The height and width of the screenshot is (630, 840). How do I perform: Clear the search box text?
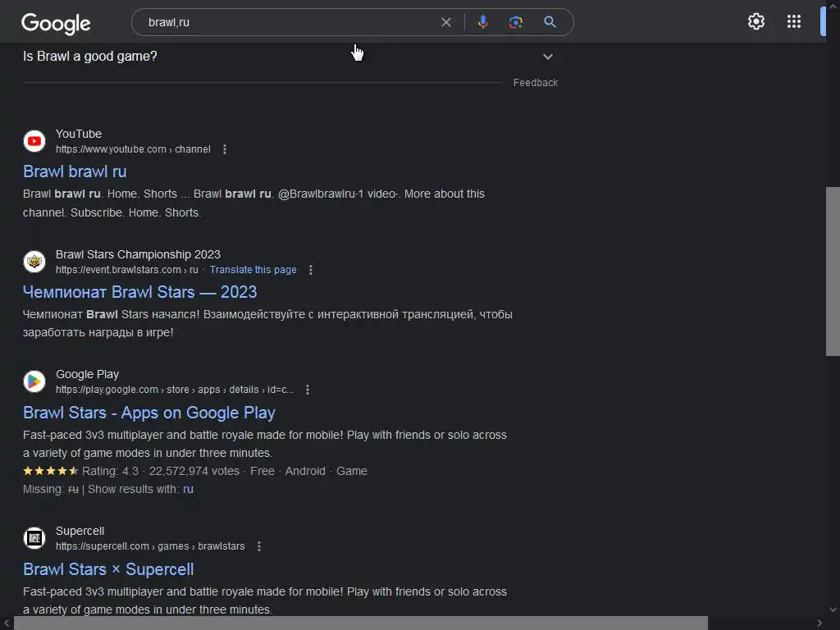(445, 22)
